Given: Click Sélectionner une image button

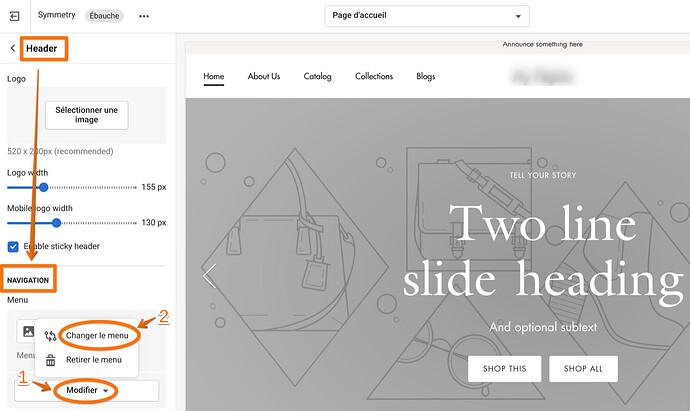Looking at the screenshot, I should 87,115.
